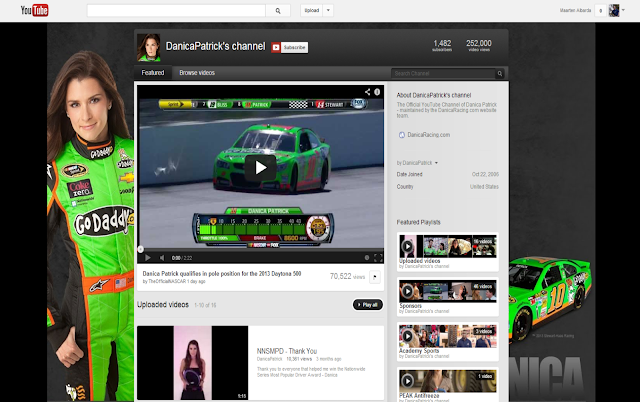640x402 pixels.
Task: Toggle fullscreen on the video player
Action: coord(378,258)
